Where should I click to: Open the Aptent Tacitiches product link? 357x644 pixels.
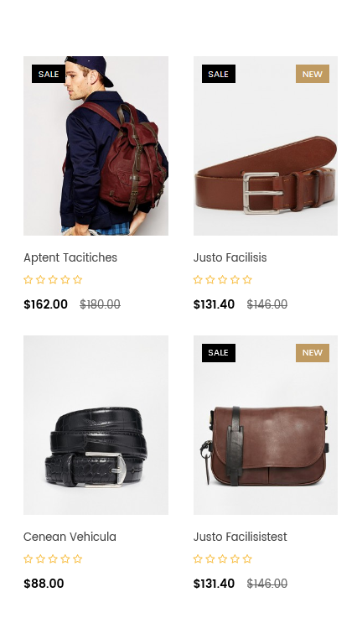point(70,257)
